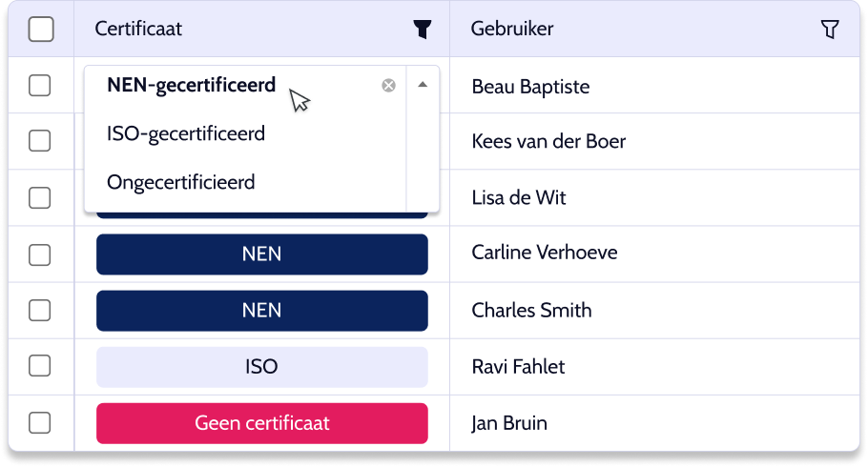Choose the NEN-gecertificeerd option
This screenshot has height=467, width=868.
192,86
